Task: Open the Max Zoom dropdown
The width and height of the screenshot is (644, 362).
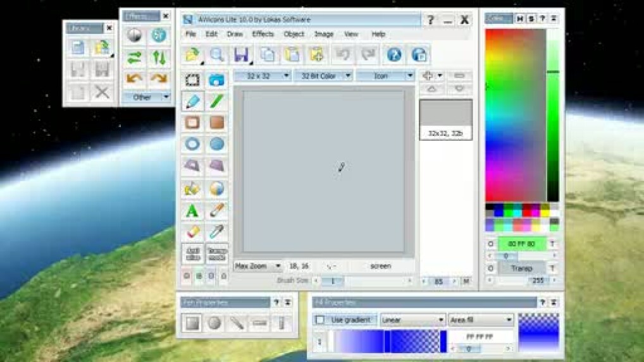Action: click(x=258, y=267)
